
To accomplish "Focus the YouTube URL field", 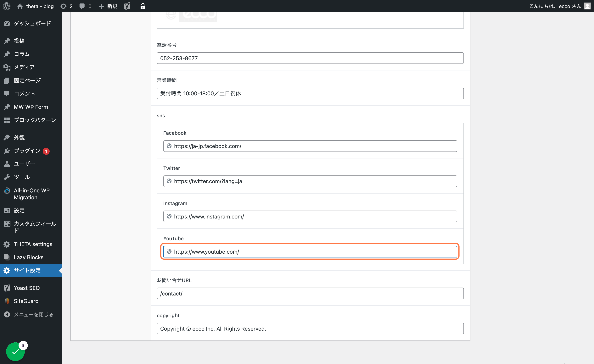I will (310, 251).
